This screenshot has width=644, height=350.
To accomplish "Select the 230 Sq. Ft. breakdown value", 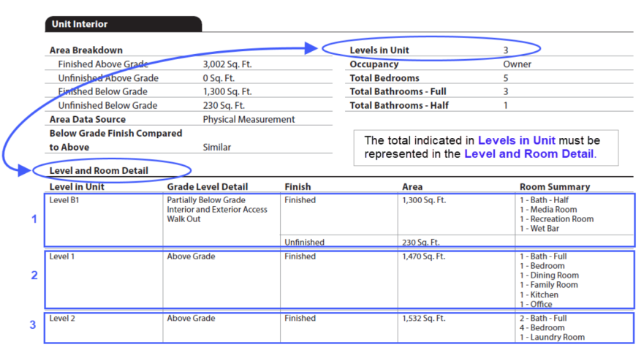I will [224, 105].
